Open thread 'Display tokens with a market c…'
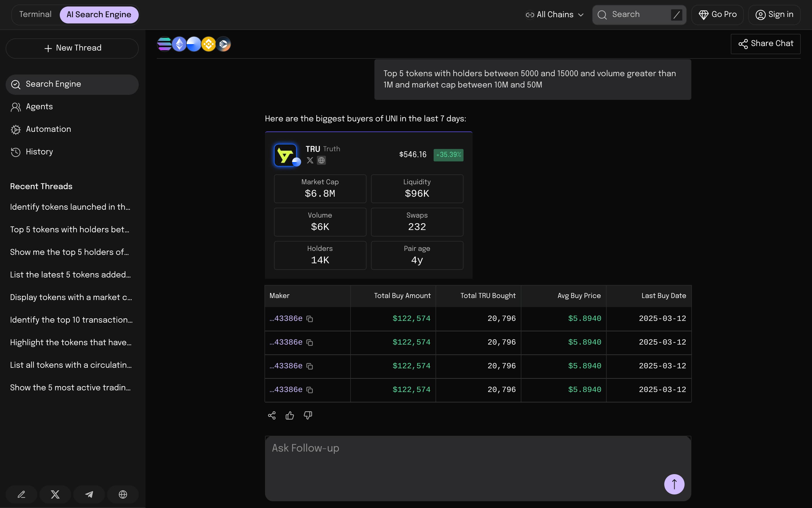This screenshot has width=812, height=508. [71, 297]
